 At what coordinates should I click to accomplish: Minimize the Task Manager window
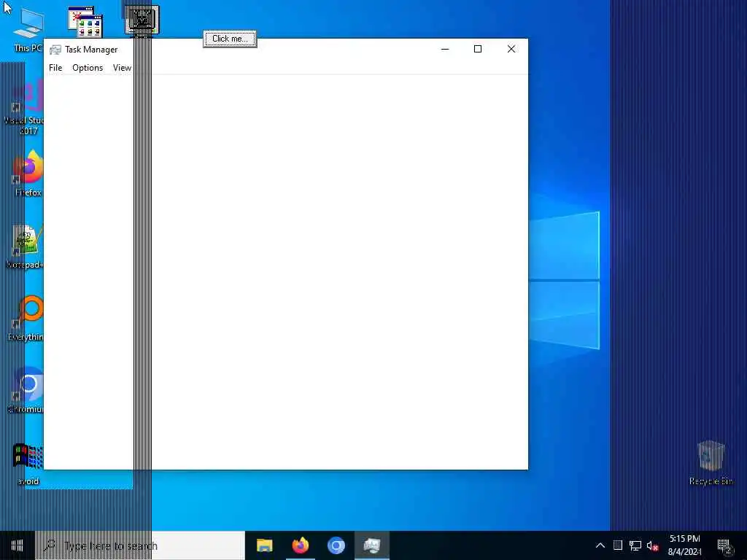445,49
